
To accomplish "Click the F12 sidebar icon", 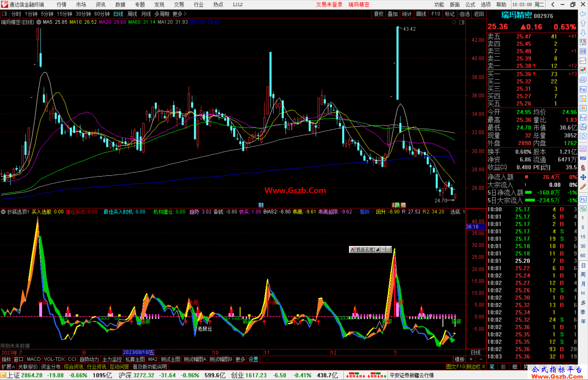I will pyautogui.click(x=583, y=118).
